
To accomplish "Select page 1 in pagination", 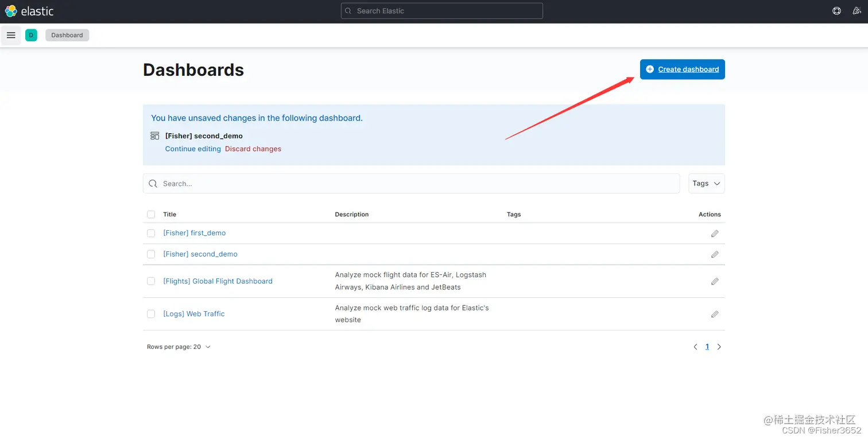I will pyautogui.click(x=707, y=347).
